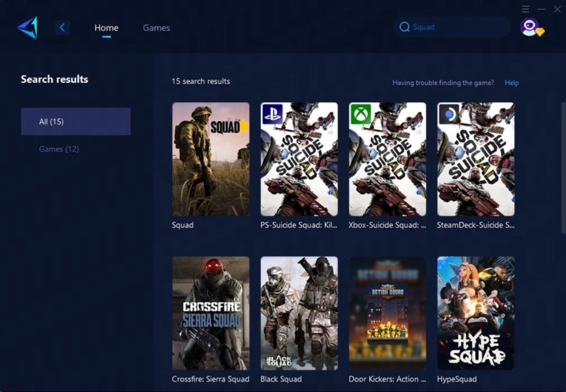Click the "SteamDeck-Suicide S..." title

click(x=476, y=225)
